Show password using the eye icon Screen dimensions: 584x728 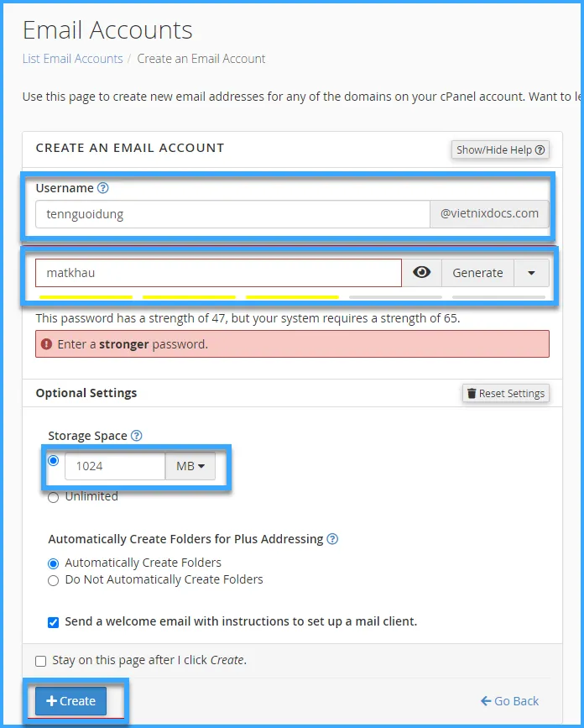coord(422,273)
